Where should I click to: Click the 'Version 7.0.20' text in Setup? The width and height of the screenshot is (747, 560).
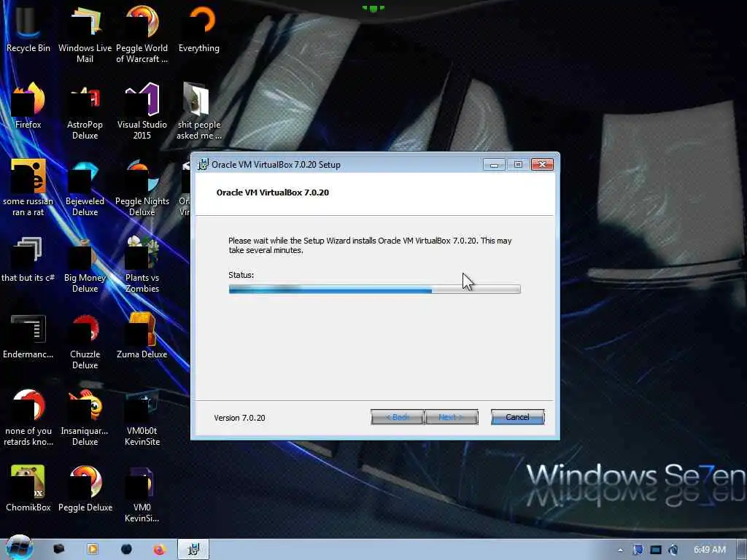[x=239, y=418]
